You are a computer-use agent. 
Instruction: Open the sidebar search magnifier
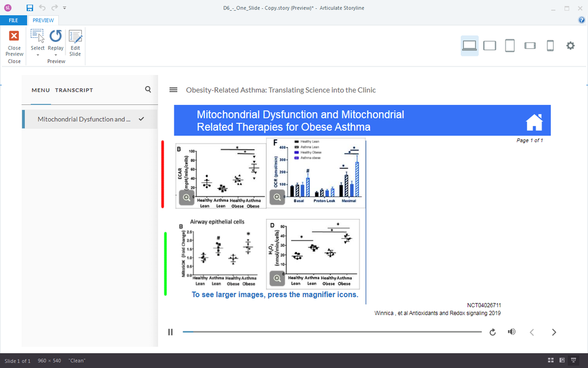pyautogui.click(x=148, y=90)
